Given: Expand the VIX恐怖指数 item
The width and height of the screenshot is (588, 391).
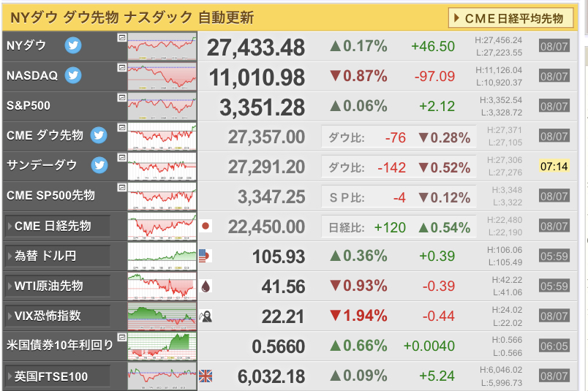Looking at the screenshot, I should pyautogui.click(x=57, y=316).
